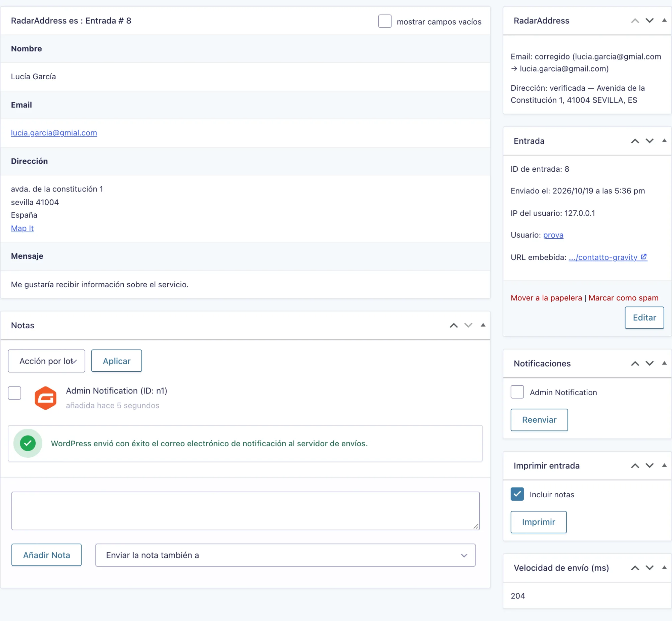
Task: Click external link icon beside contatto-gravity
Action: [x=643, y=257]
